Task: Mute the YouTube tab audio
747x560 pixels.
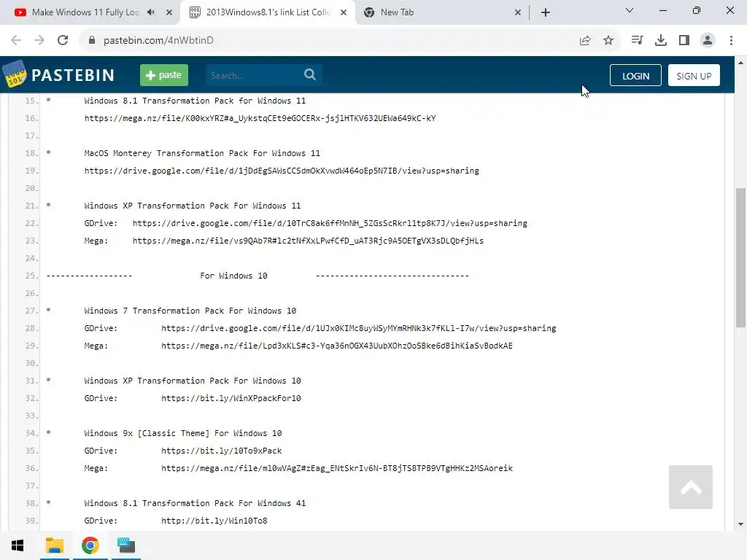Action: pos(150,12)
